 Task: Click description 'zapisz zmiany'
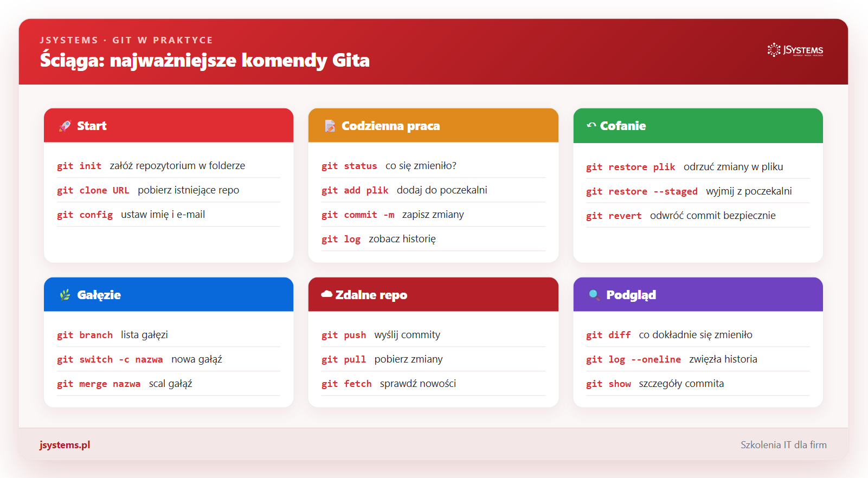(x=433, y=215)
